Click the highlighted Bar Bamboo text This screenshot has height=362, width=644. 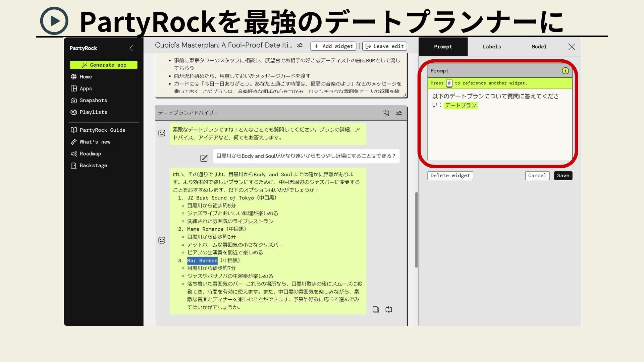(202, 260)
